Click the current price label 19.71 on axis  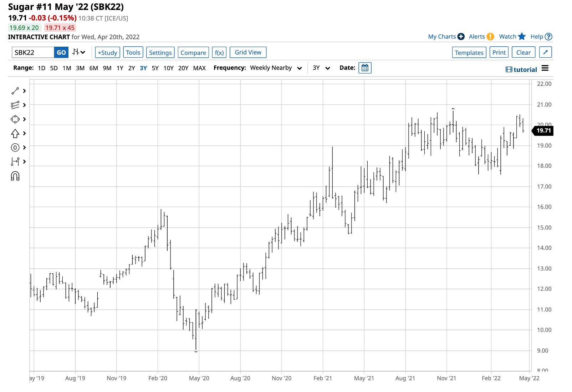click(x=543, y=130)
